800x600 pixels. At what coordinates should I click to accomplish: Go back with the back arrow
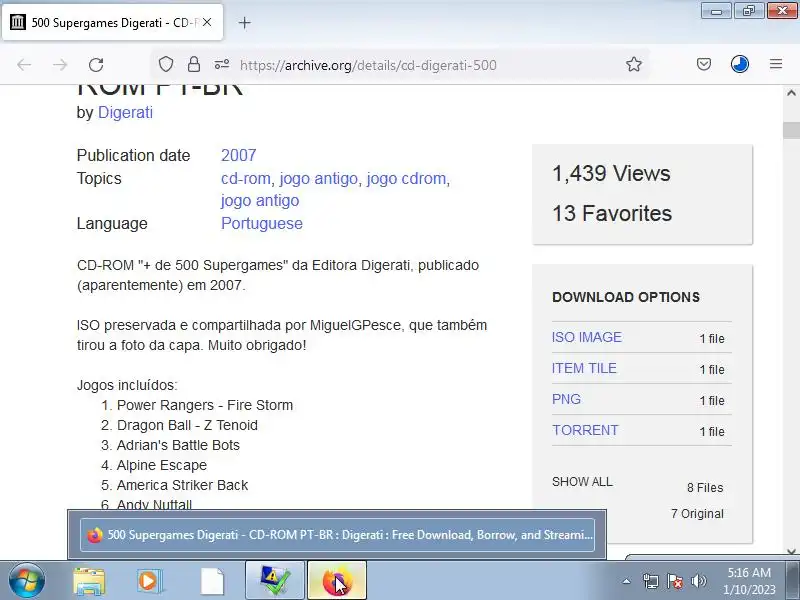click(24, 65)
